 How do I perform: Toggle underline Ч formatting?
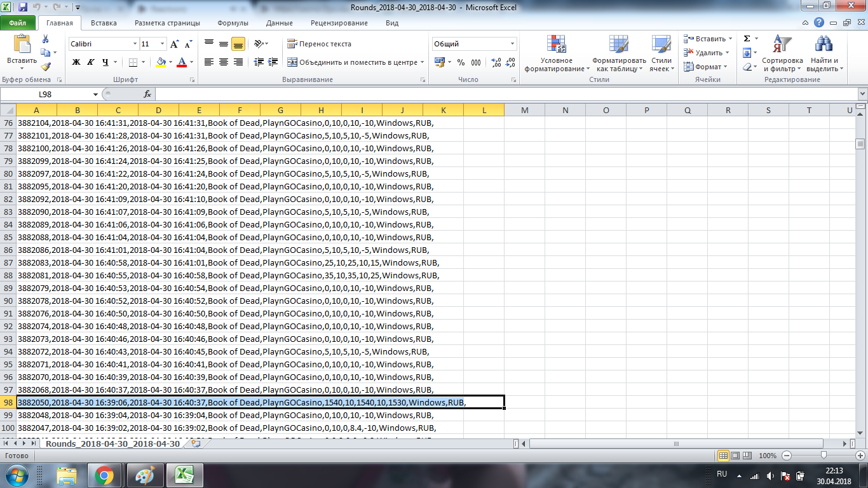pyautogui.click(x=105, y=62)
